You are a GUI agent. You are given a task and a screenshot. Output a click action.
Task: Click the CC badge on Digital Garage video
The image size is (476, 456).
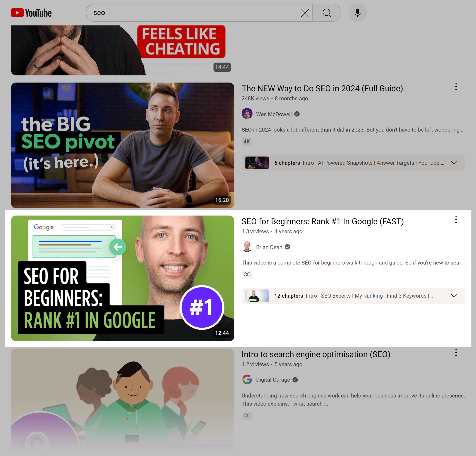pos(247,415)
